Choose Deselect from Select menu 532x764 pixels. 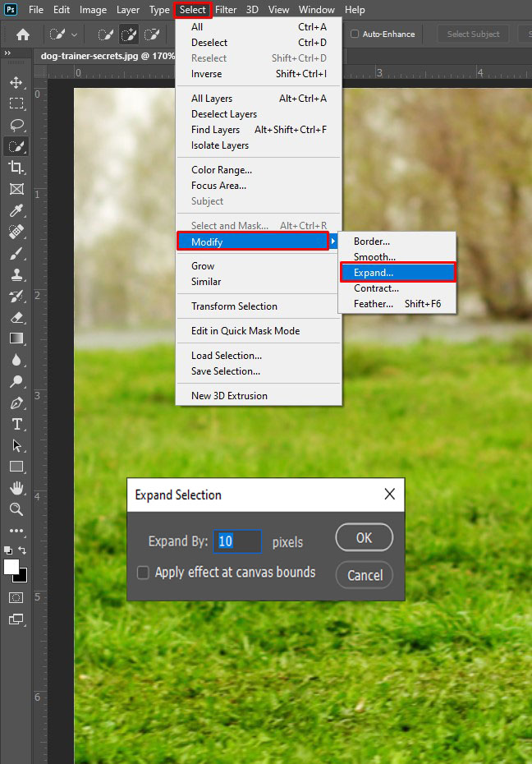click(x=259, y=43)
